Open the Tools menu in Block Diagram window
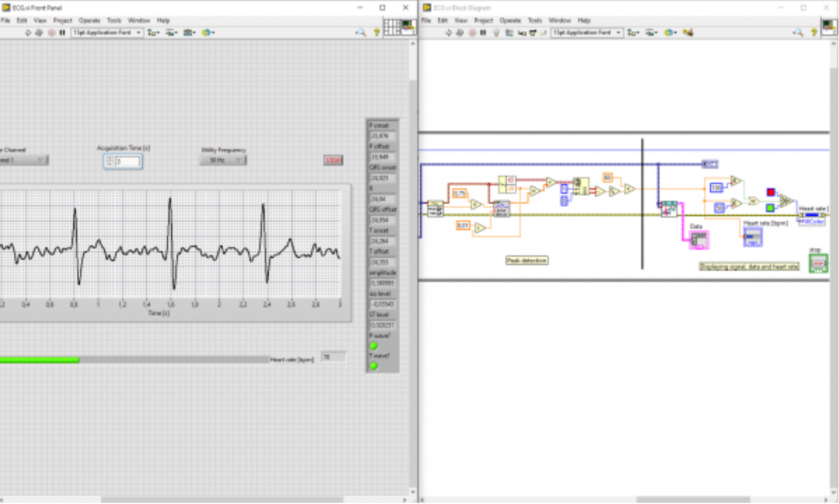This screenshot has width=839, height=504. 535,20
